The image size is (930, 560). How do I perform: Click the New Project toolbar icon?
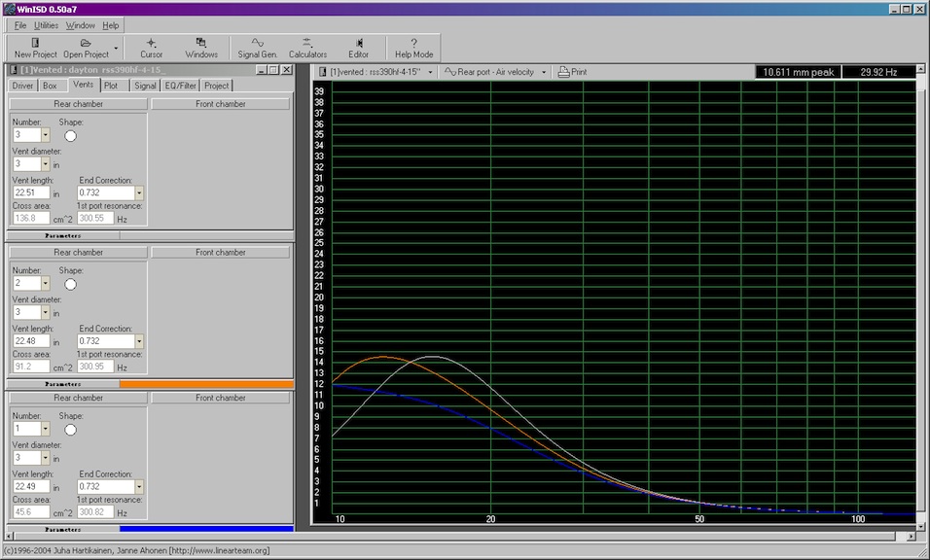pos(35,48)
